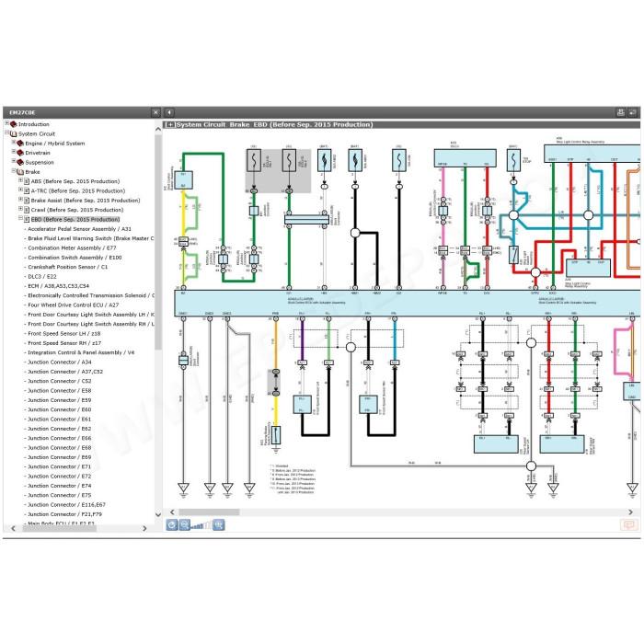Expand the [+] toggle in diagram title

[x=169, y=124]
